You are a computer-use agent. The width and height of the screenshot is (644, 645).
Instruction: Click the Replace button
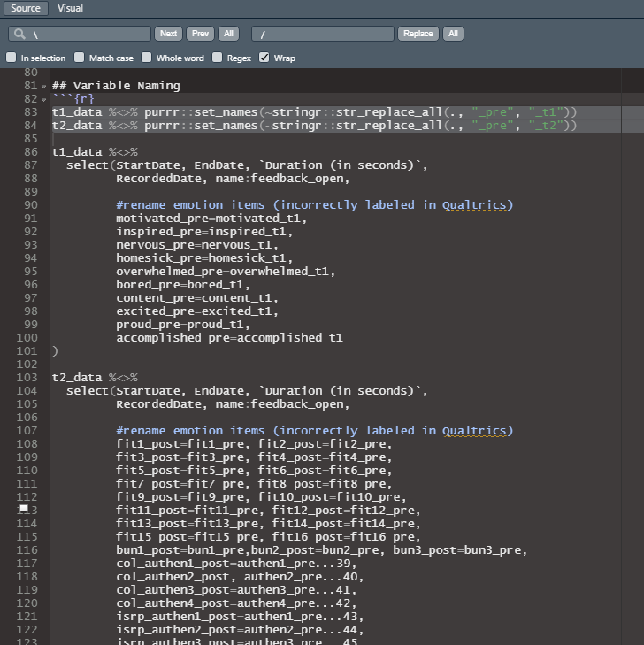(x=418, y=34)
